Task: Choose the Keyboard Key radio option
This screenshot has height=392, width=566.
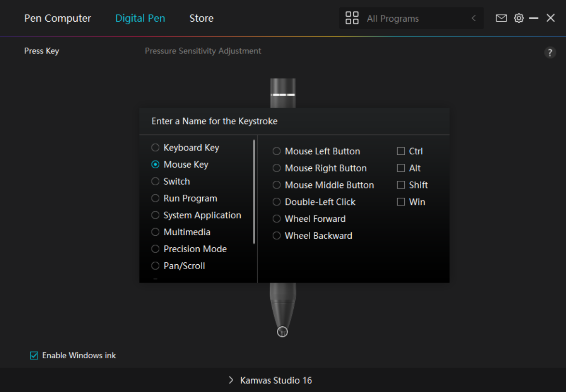Action: point(155,148)
